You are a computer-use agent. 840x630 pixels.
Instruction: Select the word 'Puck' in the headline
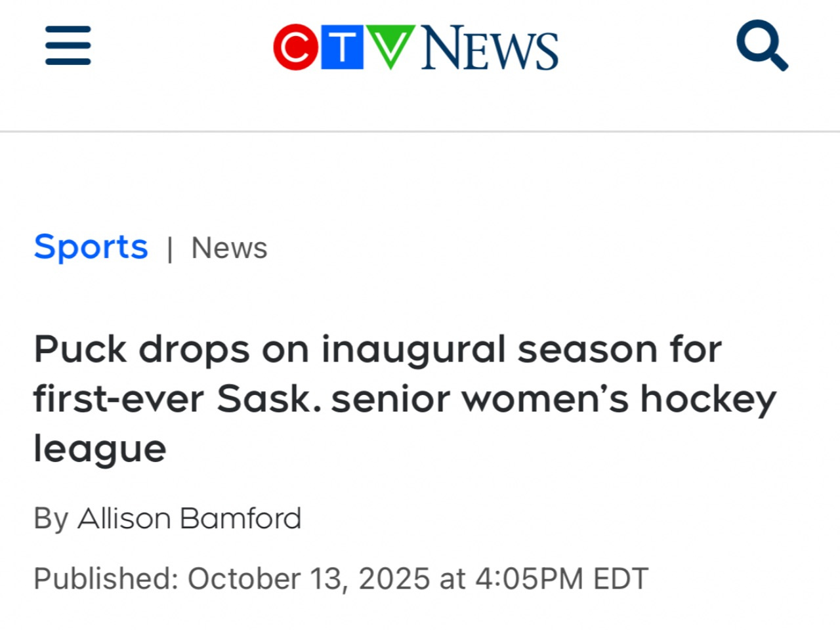click(x=79, y=348)
